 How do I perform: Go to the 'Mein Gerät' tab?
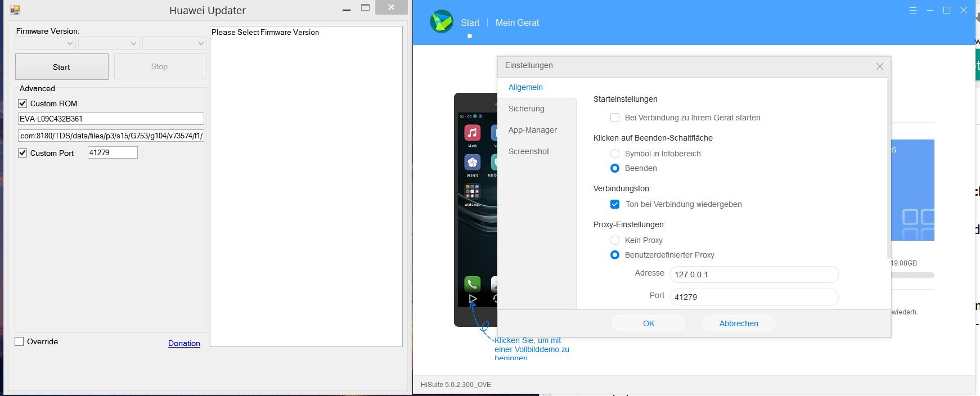coord(517,22)
